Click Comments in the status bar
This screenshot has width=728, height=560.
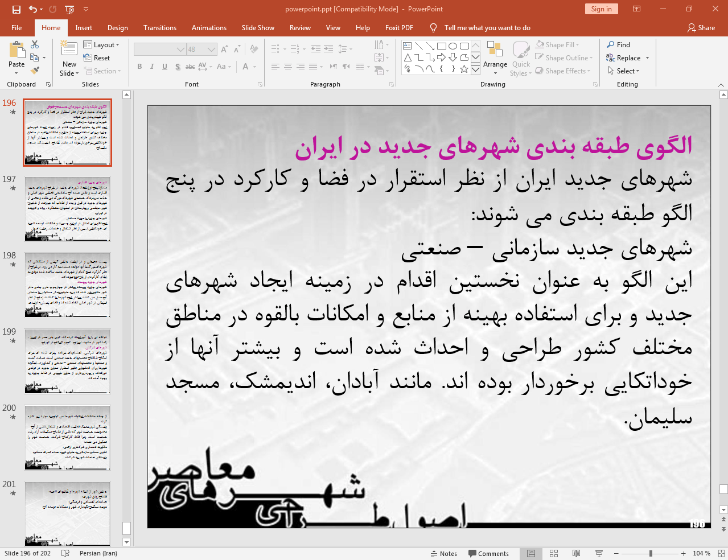point(488,553)
